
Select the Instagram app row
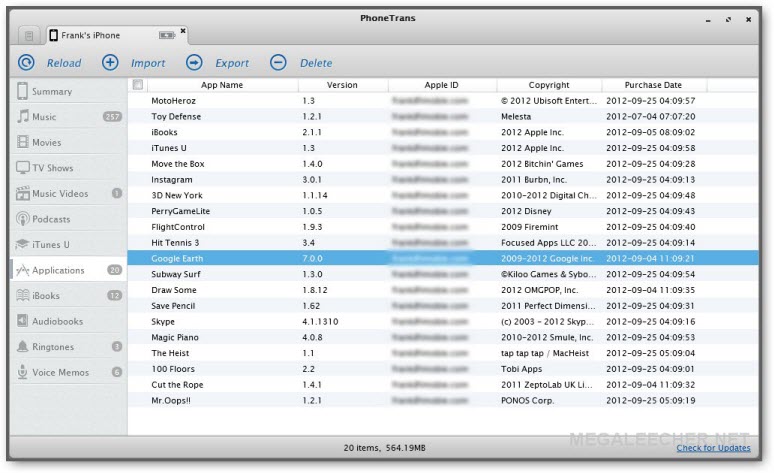[x=443, y=180]
